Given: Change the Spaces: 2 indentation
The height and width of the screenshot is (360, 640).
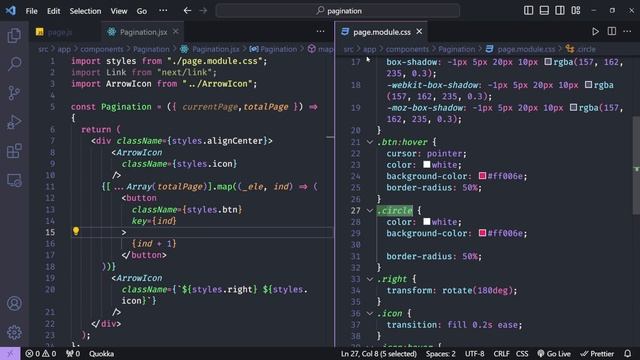Looking at the screenshot, I should (441, 353).
